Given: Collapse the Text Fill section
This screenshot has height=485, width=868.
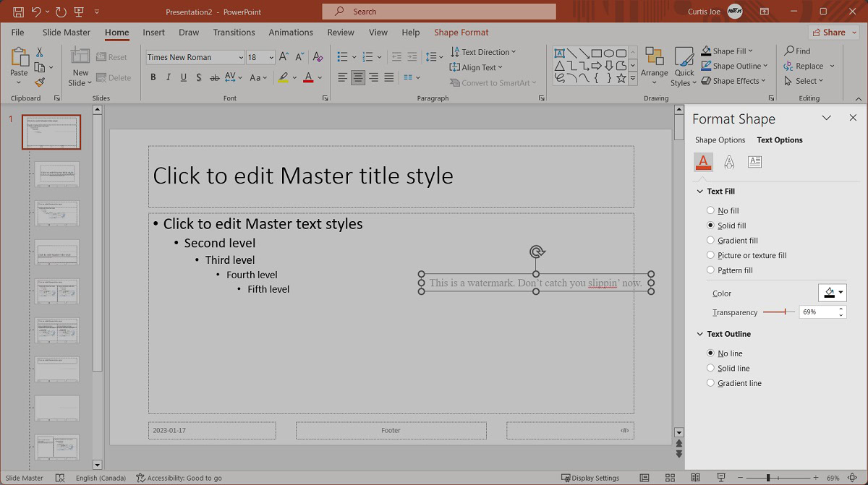Looking at the screenshot, I should coord(699,192).
